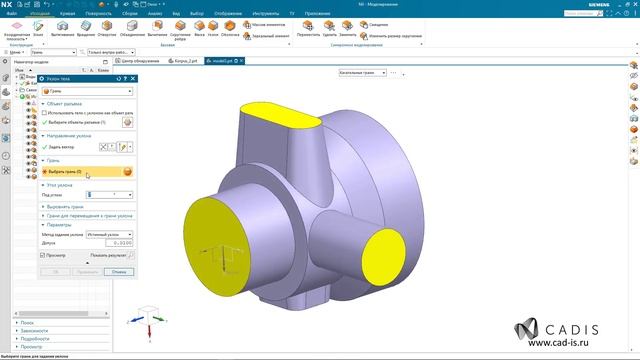
Task: Open Pattern Feature (Массив элементов) tool
Action: (x=264, y=25)
